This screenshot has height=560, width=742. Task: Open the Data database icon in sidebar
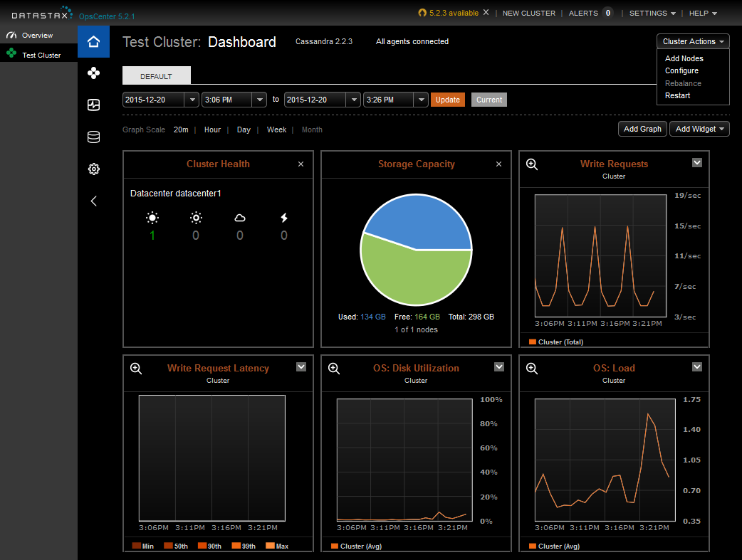93,137
